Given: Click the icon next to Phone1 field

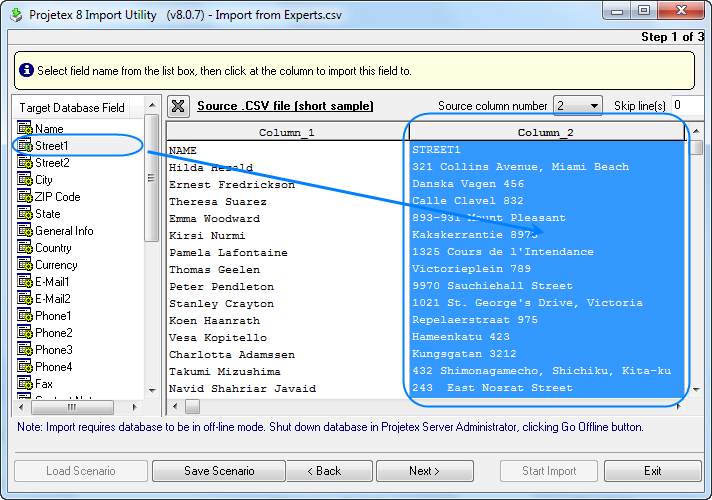Looking at the screenshot, I should click(25, 316).
